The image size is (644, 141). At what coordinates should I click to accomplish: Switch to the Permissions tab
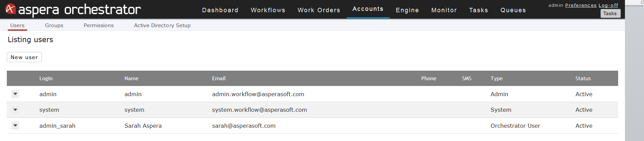pyautogui.click(x=99, y=25)
